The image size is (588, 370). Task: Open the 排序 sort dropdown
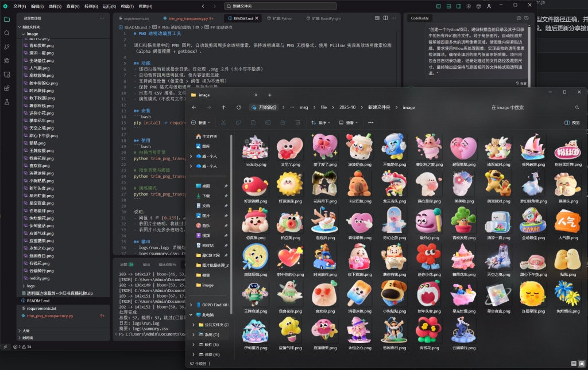pyautogui.click(x=322, y=122)
